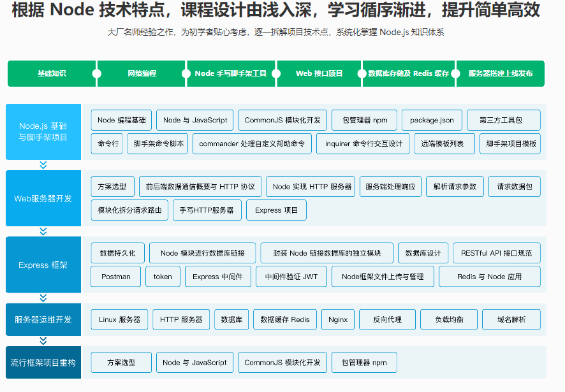The height and width of the screenshot is (392, 565).
Task: Select the Express 框架 category block
Action: 43,265
